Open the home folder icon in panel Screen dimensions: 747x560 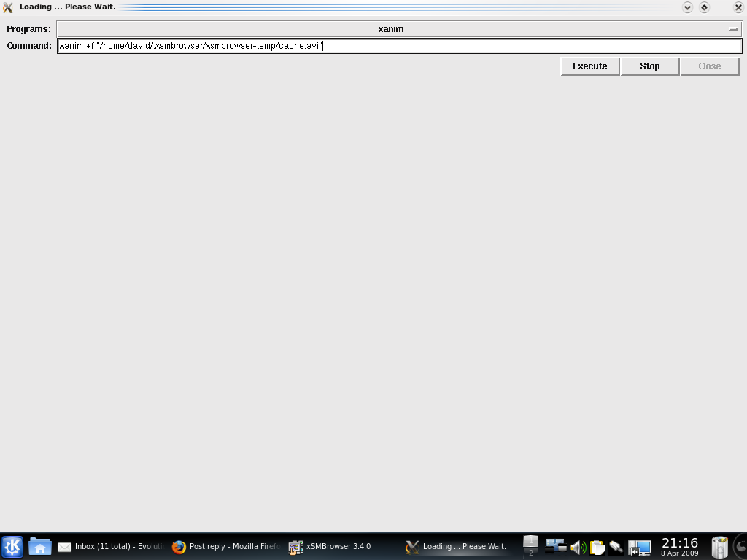coord(39,547)
